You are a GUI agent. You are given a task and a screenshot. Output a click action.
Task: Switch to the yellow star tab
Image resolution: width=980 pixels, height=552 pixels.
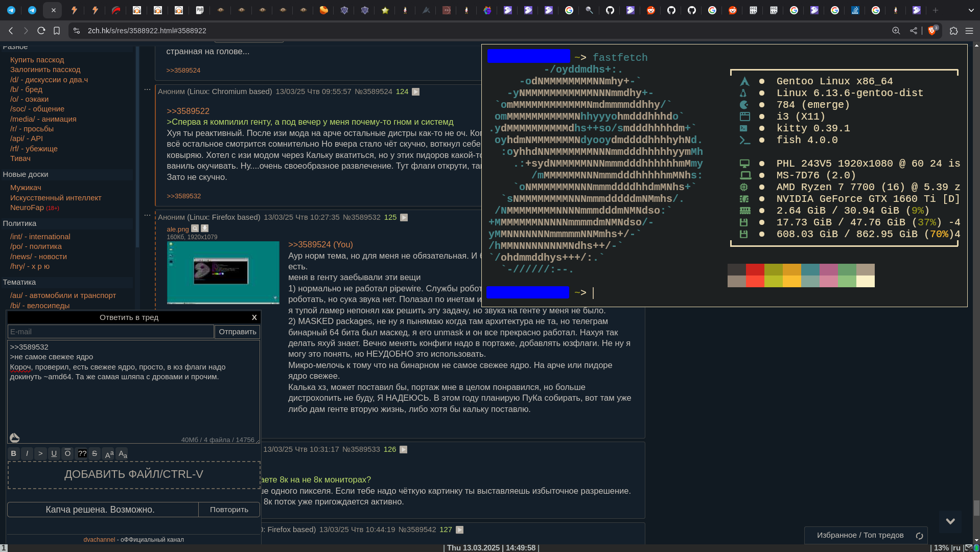pyautogui.click(x=385, y=10)
